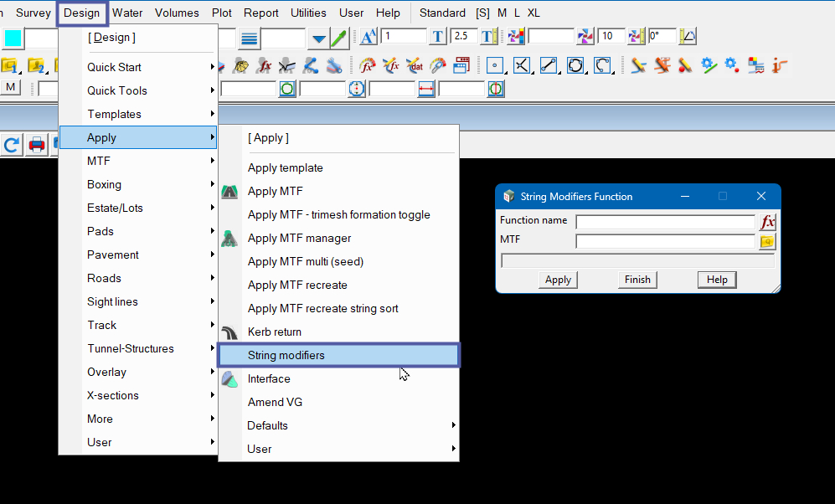Click the cyan colour swatch
The height and width of the screenshot is (504, 835).
click(13, 39)
